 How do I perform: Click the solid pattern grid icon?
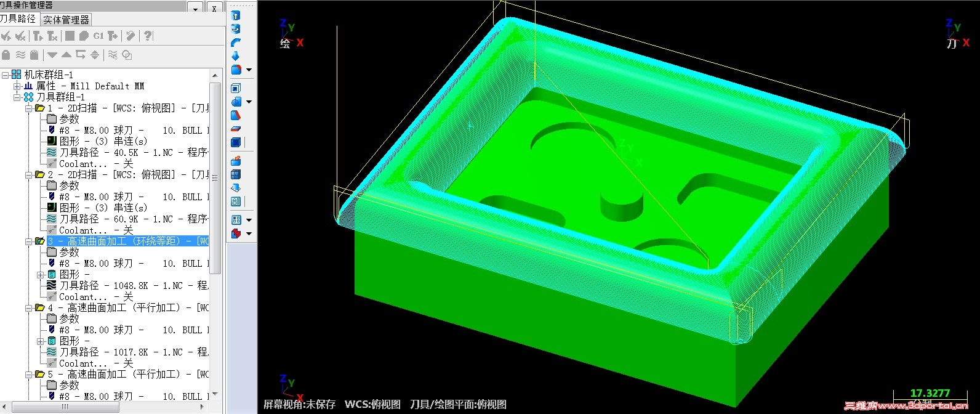pos(236,220)
